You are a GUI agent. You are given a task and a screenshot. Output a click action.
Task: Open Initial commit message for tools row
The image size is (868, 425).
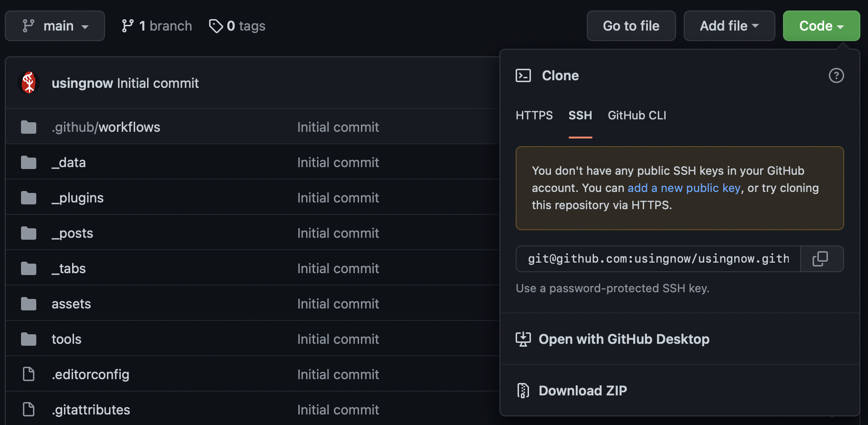coord(338,339)
